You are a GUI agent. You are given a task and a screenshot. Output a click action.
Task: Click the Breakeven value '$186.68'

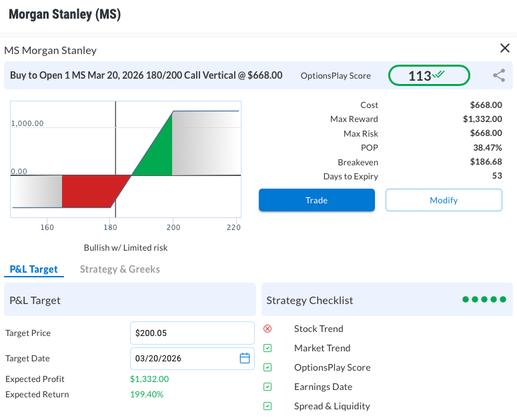pos(486,162)
